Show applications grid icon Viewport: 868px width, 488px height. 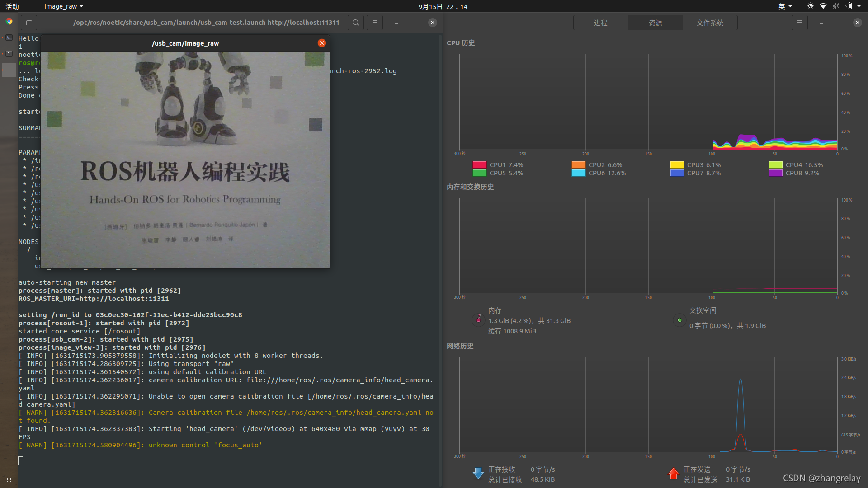tap(9, 479)
